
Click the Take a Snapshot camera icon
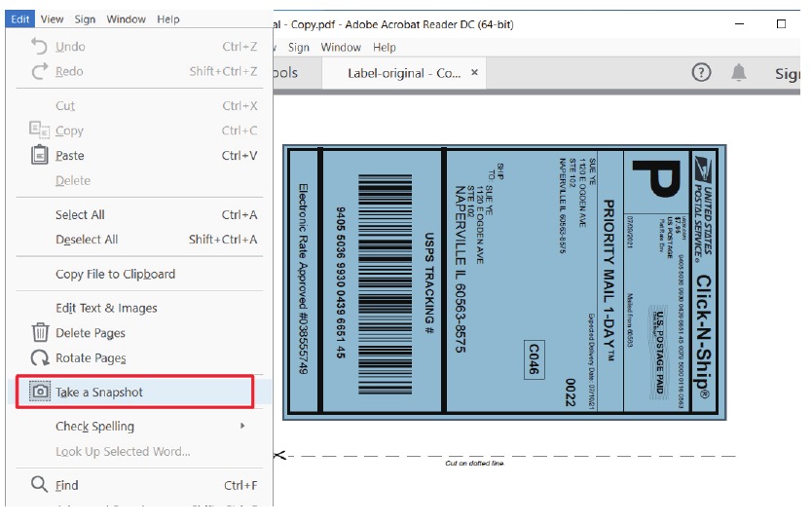click(39, 392)
